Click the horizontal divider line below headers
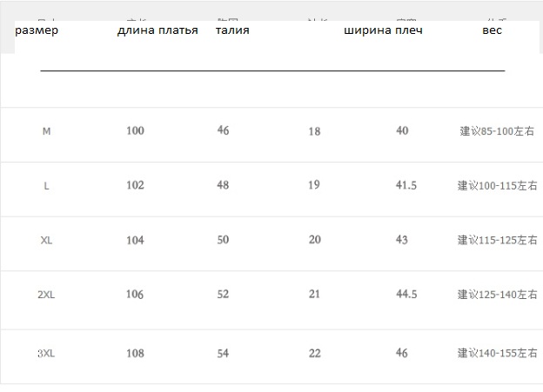The image size is (543, 392). pyautogui.click(x=272, y=70)
